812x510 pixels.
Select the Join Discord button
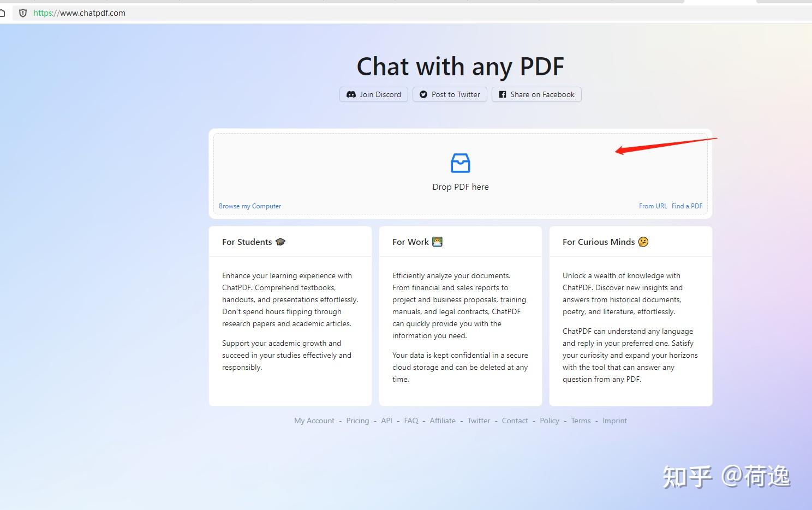coord(373,94)
